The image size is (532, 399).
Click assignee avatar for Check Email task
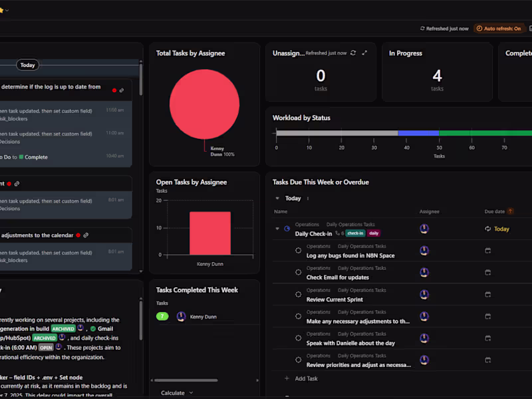point(424,273)
